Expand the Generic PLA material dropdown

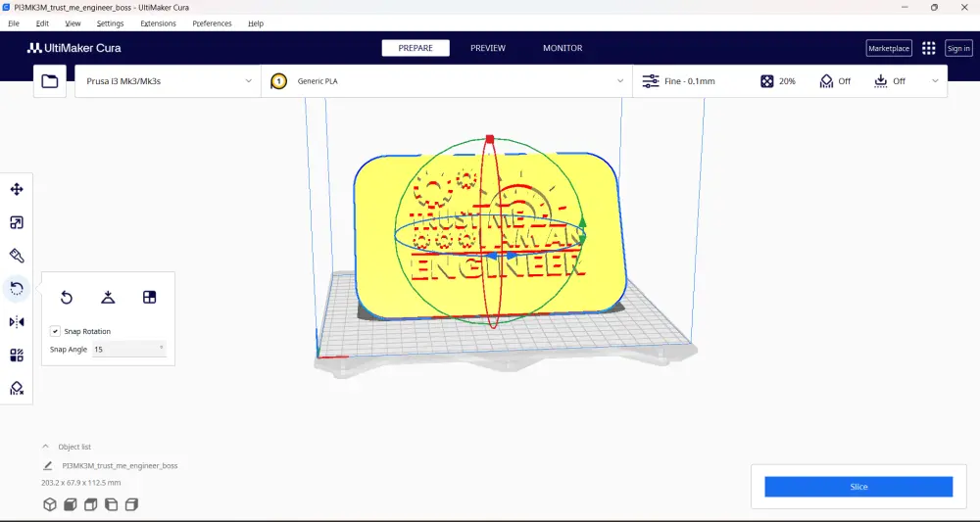tap(447, 81)
